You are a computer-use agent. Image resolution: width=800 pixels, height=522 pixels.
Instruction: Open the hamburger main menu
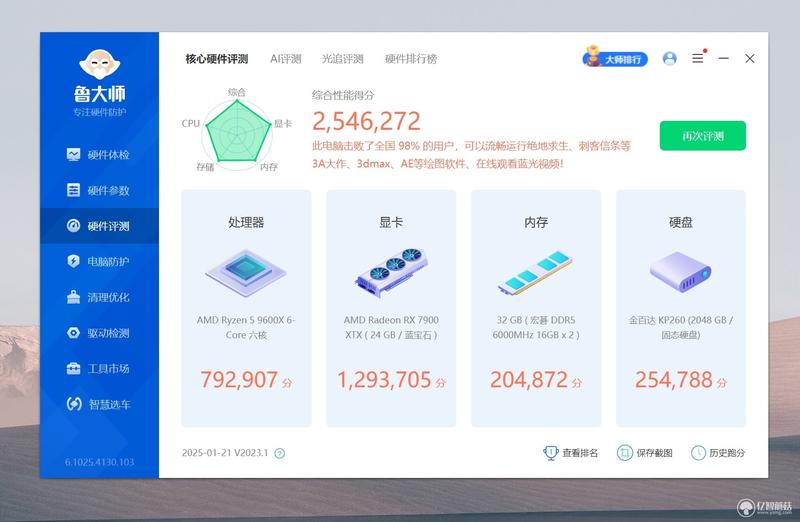(x=697, y=58)
